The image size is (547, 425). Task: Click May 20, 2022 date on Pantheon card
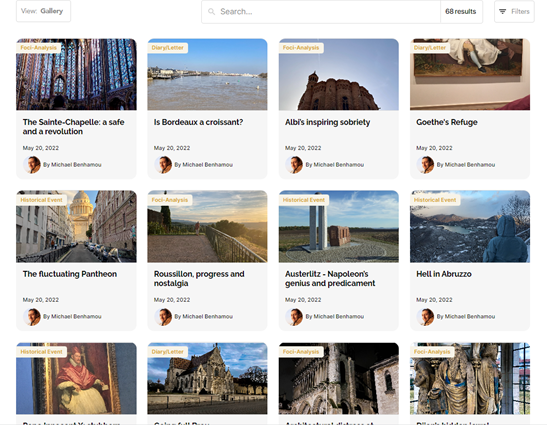(x=41, y=300)
